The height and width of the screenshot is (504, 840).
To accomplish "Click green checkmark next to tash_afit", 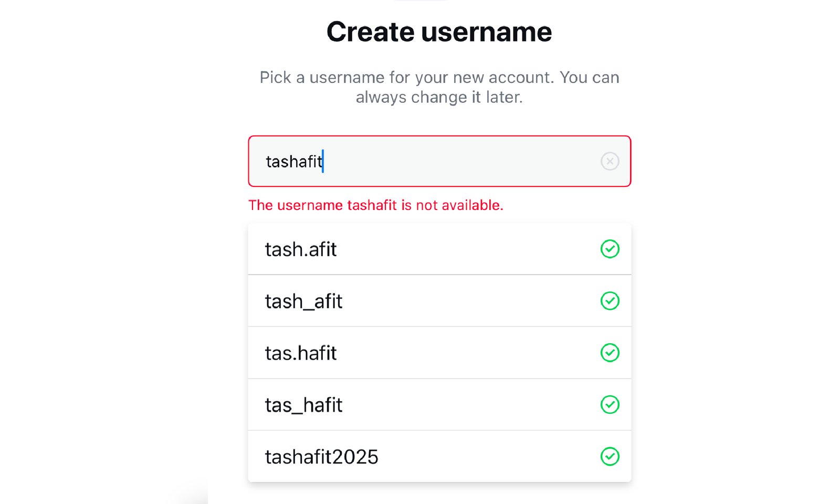I will pyautogui.click(x=610, y=301).
